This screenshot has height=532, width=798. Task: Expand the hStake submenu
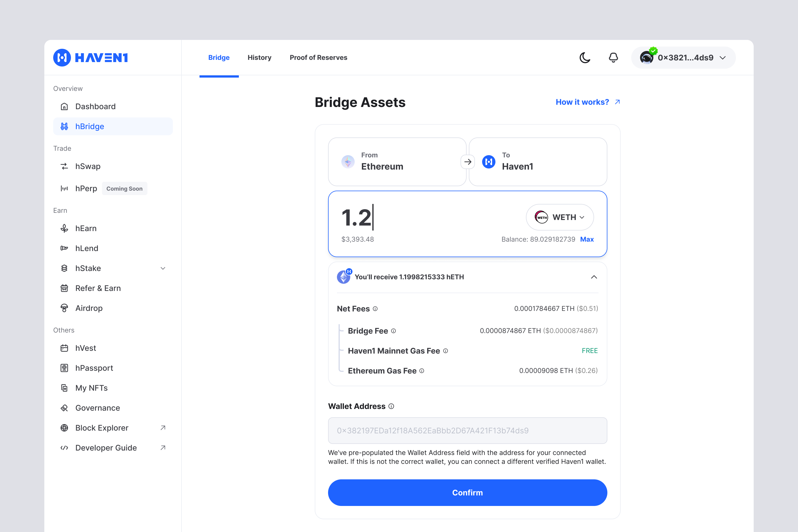163,268
